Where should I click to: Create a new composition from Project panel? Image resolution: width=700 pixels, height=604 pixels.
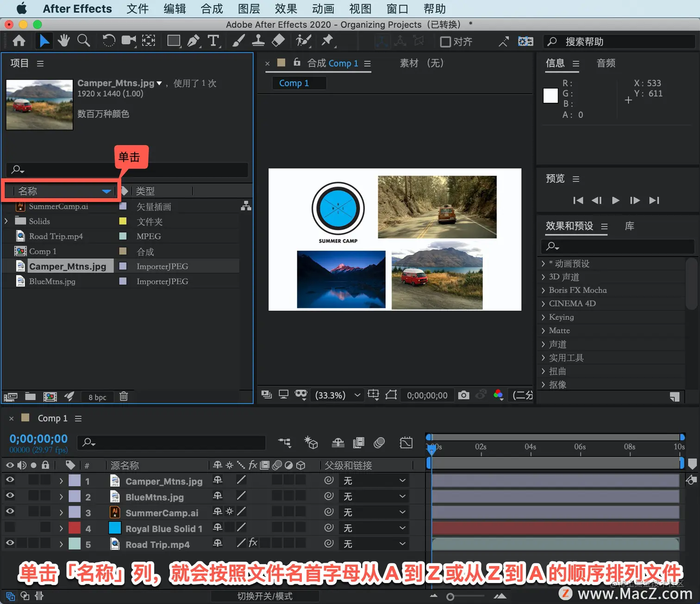50,396
